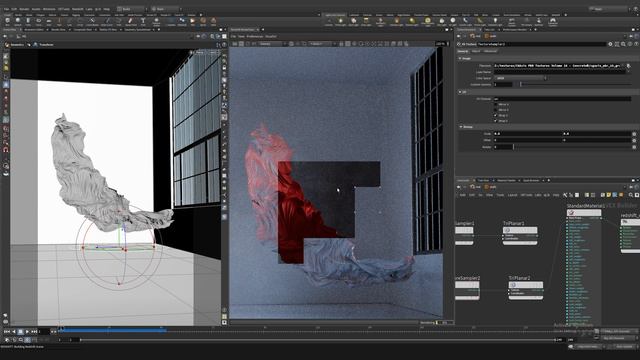This screenshot has height=360, width=640.
Task: Add an Area Light from the shelf
Action: click(366, 21)
